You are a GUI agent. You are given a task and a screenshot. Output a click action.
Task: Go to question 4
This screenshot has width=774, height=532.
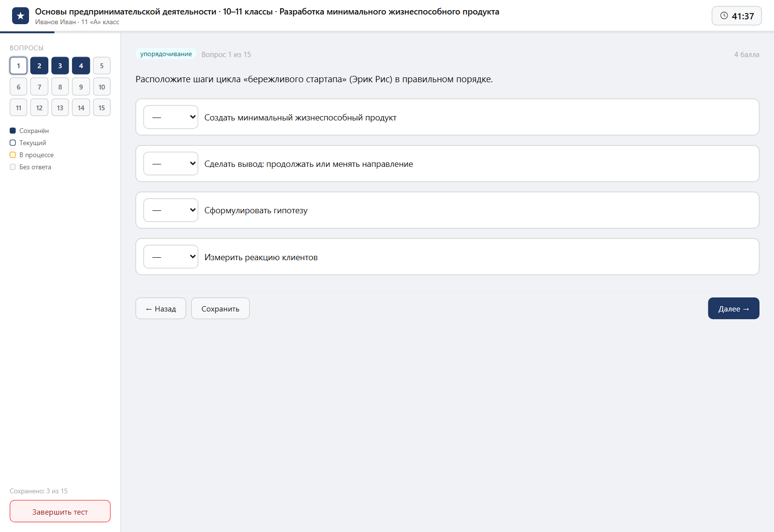tap(81, 66)
